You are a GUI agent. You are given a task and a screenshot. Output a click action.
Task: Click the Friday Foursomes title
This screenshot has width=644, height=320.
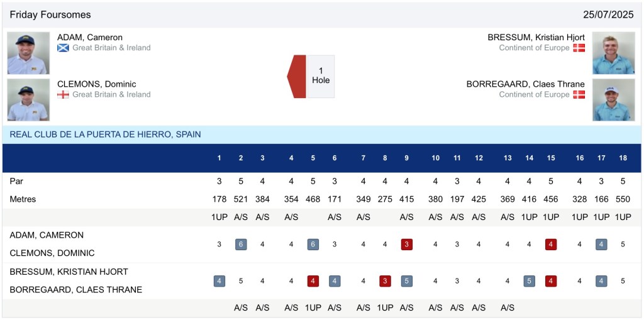coord(50,14)
